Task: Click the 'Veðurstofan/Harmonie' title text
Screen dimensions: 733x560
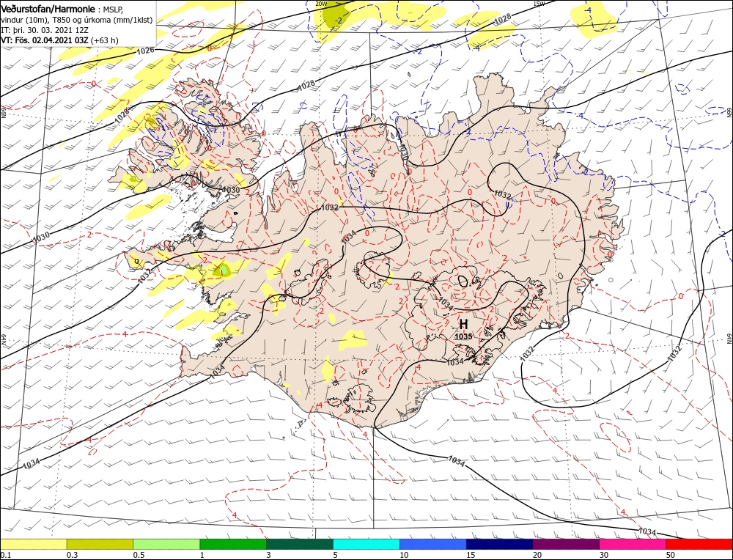Action: click(x=48, y=10)
